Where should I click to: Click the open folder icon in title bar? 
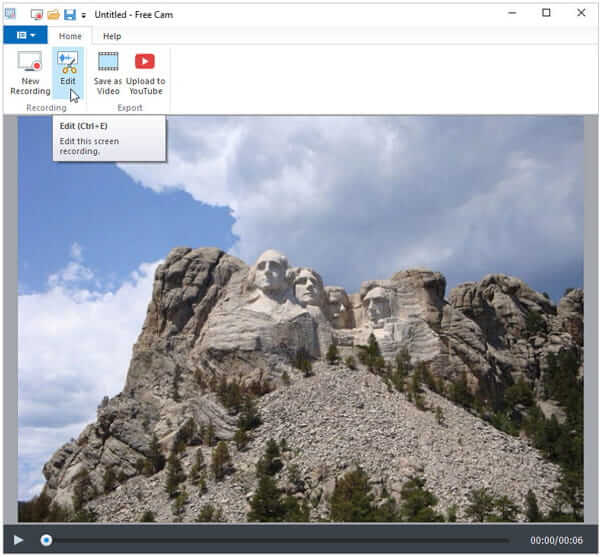pos(53,14)
